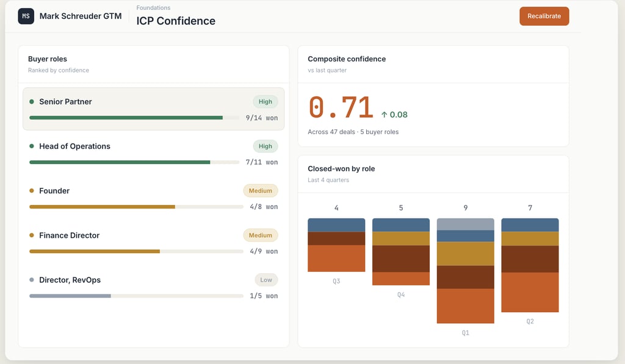Click the orange bottom segment of Q2 bar

pyautogui.click(x=530, y=292)
